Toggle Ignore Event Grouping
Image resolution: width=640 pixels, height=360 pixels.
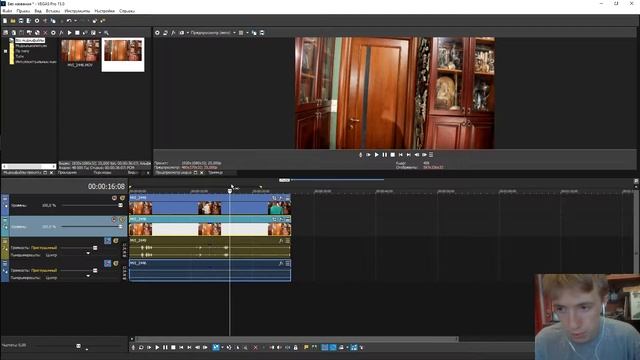point(362,347)
